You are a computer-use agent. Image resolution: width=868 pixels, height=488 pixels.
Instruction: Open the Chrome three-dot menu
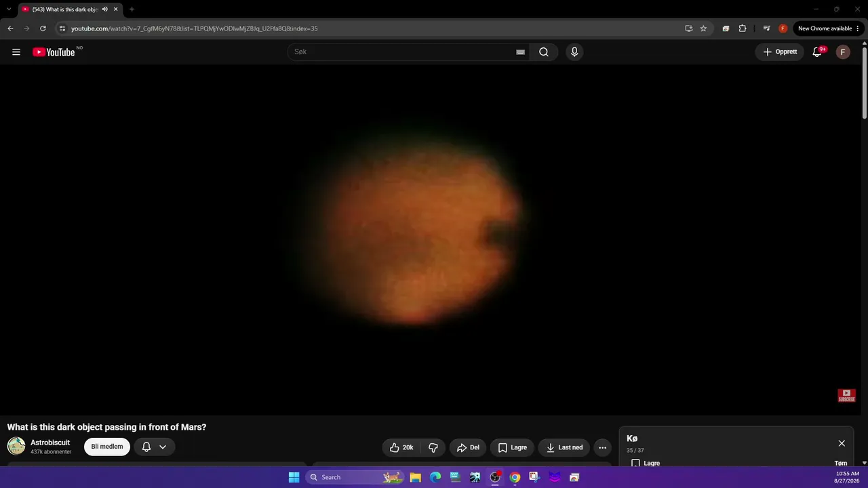tap(858, 28)
